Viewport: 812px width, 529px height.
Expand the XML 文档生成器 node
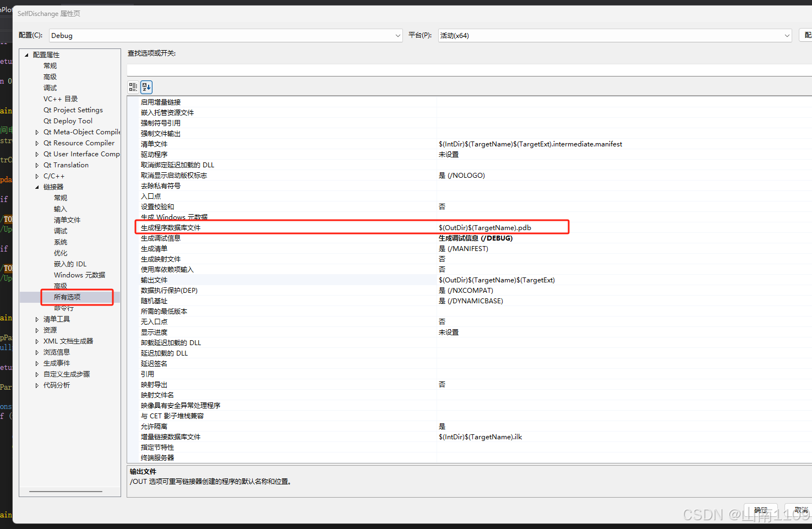pos(37,341)
